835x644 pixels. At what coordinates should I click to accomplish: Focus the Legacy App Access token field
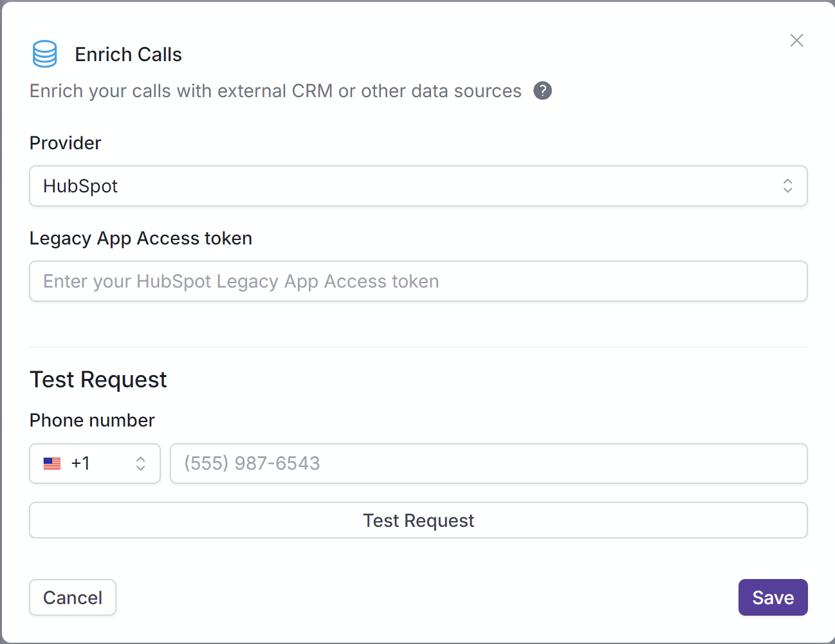pyautogui.click(x=418, y=281)
